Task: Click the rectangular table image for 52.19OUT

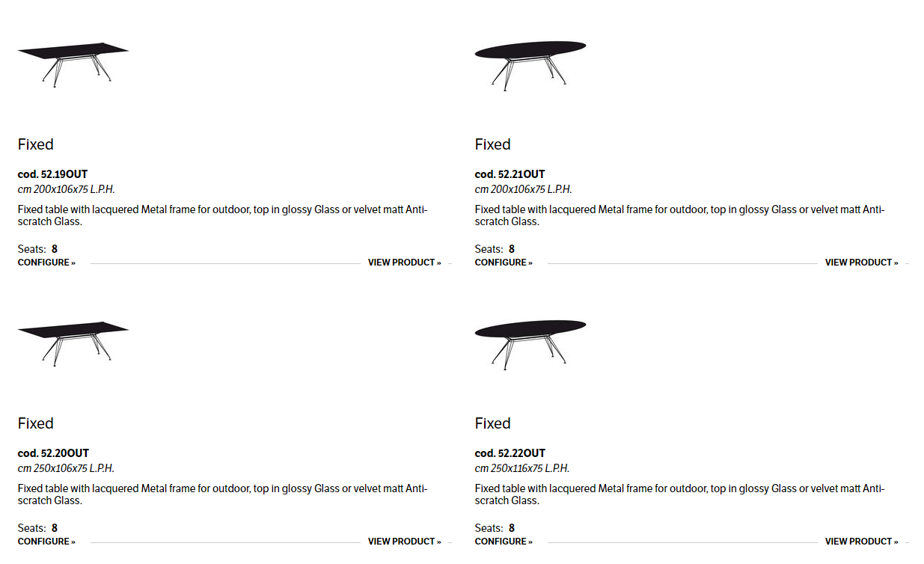Action: (x=73, y=63)
